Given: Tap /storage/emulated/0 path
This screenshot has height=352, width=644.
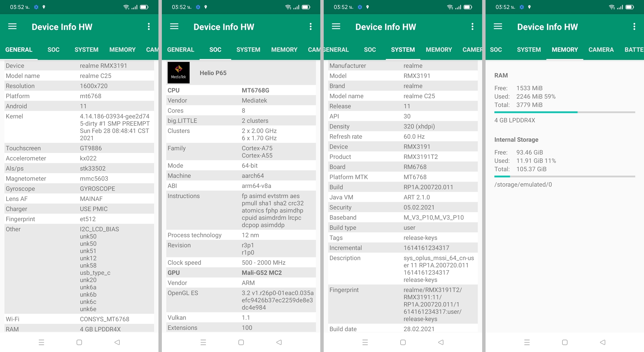Looking at the screenshot, I should point(523,185).
